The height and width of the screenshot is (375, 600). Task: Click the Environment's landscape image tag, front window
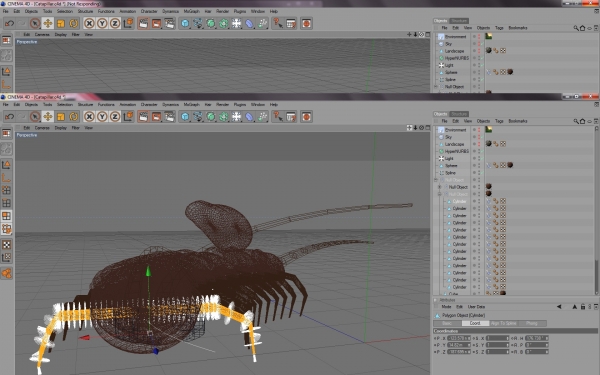[489, 129]
